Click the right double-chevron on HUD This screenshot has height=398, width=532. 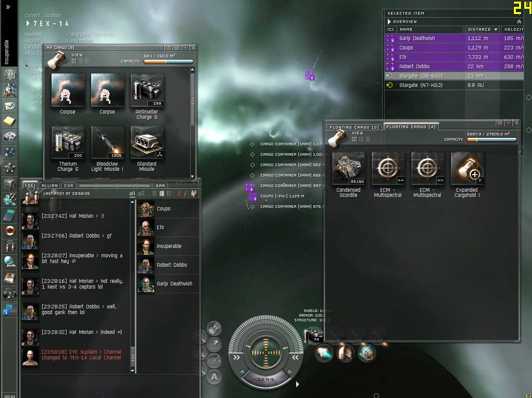click(x=295, y=357)
